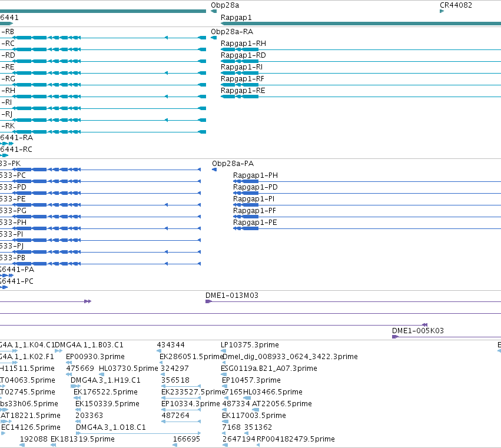Open the Rapgap1-PF CDS label
Screen dimensions: 501x448
254,211
